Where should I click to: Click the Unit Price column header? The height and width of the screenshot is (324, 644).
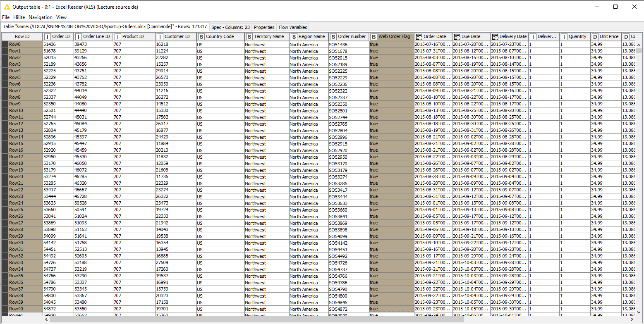point(606,37)
